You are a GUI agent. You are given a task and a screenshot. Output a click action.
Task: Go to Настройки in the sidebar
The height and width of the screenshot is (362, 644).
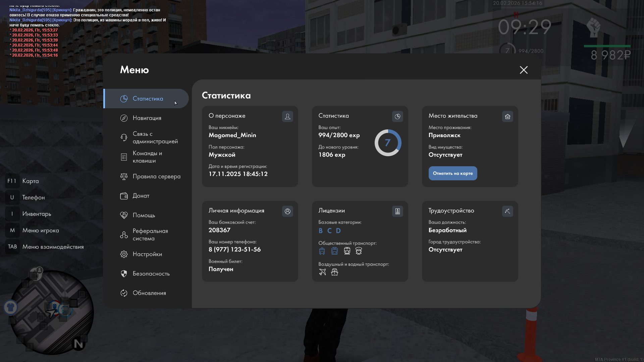[147, 254]
